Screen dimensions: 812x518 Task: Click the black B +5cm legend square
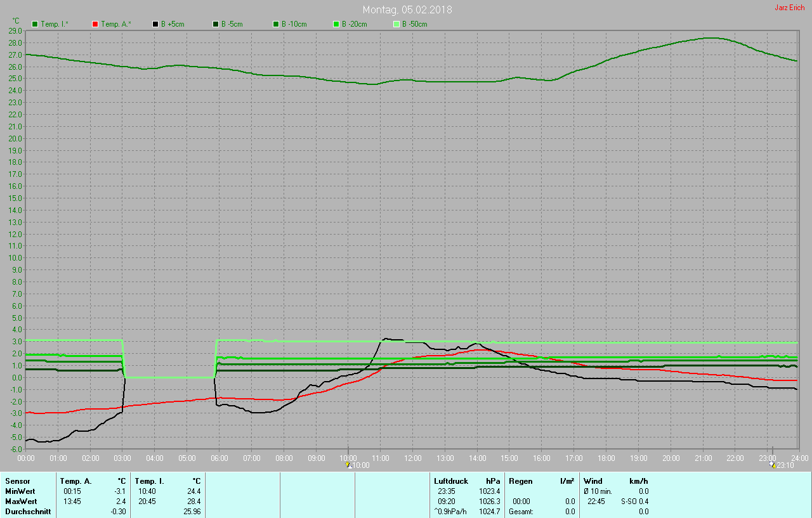[155, 24]
